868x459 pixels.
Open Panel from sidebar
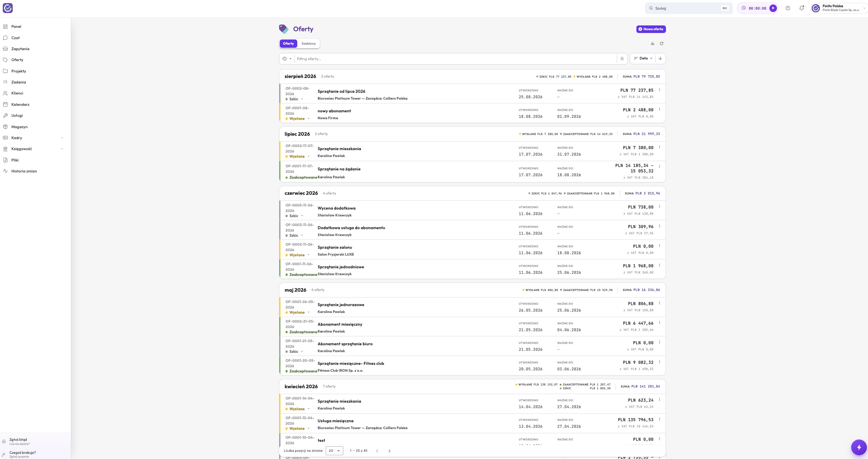pos(16,26)
